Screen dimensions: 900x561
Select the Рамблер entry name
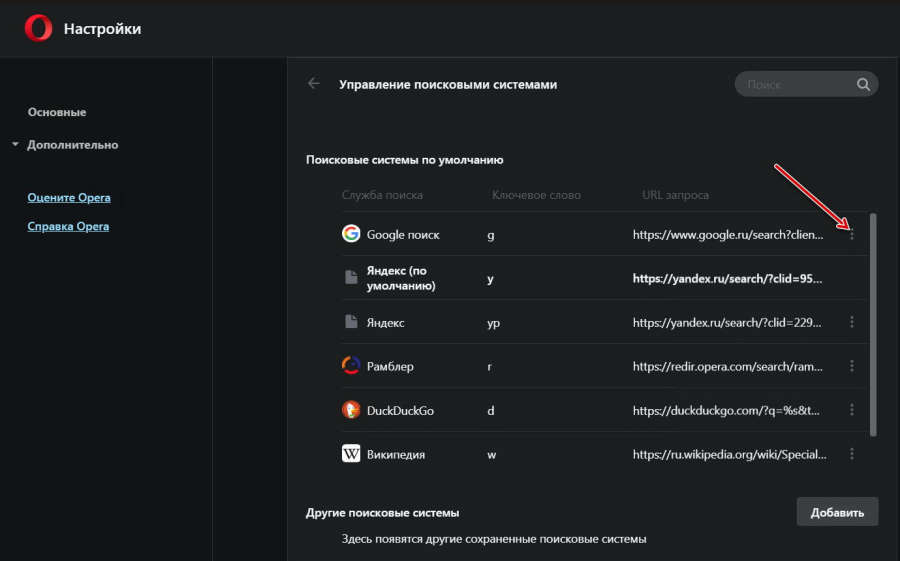click(390, 366)
